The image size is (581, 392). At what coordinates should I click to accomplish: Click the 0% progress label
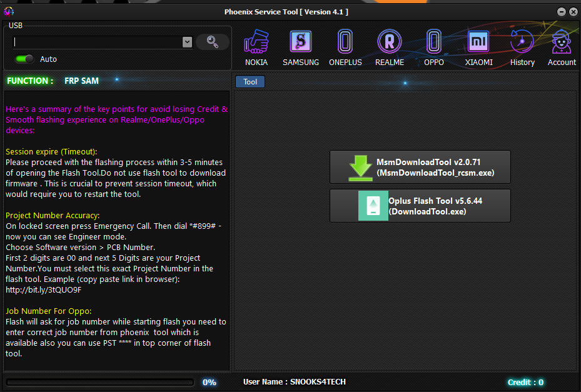click(210, 383)
